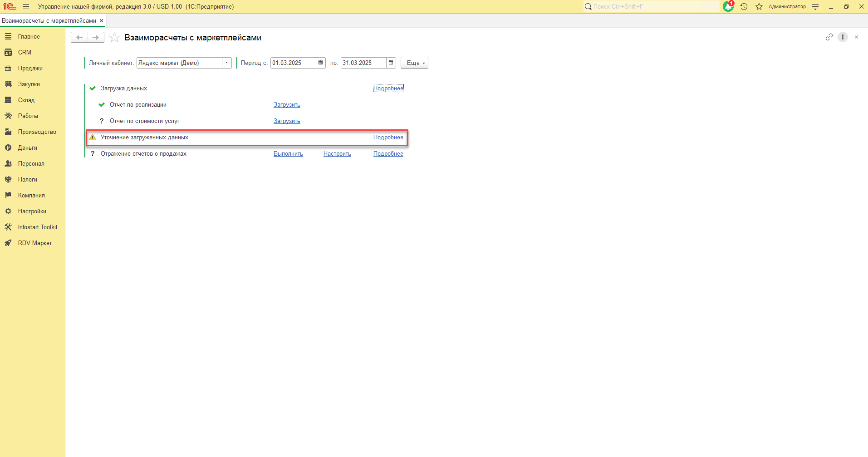The width and height of the screenshot is (868, 457).
Task: Click question mark beside Отражение отчетов о продажах
Action: point(93,154)
